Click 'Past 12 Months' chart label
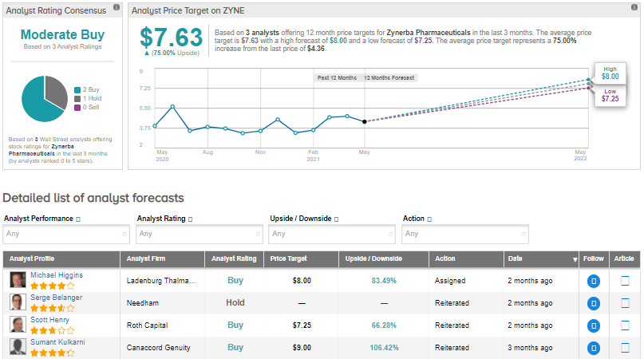The image size is (644, 359). click(x=337, y=77)
